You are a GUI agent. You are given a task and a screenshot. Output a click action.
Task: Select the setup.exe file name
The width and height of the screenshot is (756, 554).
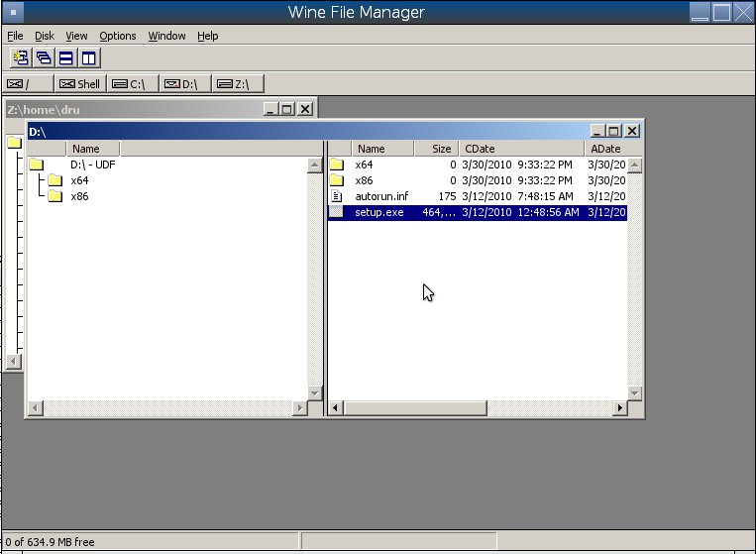tap(378, 213)
